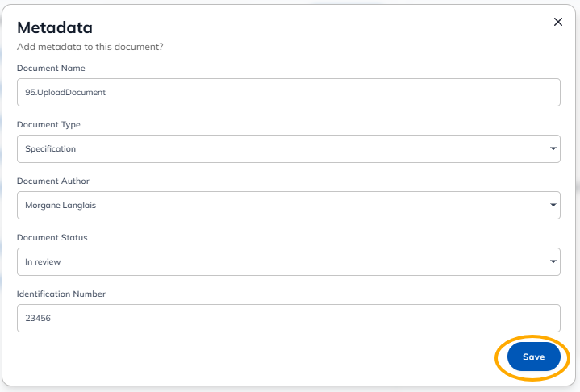Open the Document Status dropdown
Image resolution: width=580 pixels, height=392 pixels.
click(288, 261)
